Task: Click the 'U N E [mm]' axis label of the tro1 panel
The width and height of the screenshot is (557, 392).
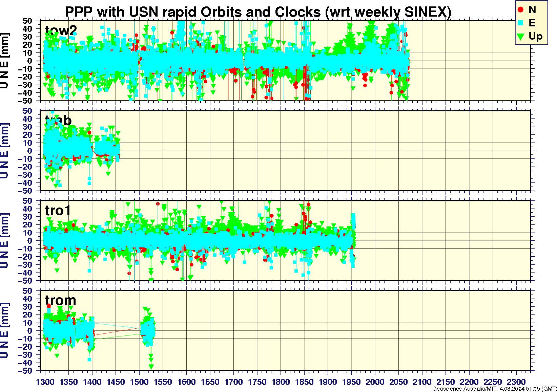Action: coord(4,241)
